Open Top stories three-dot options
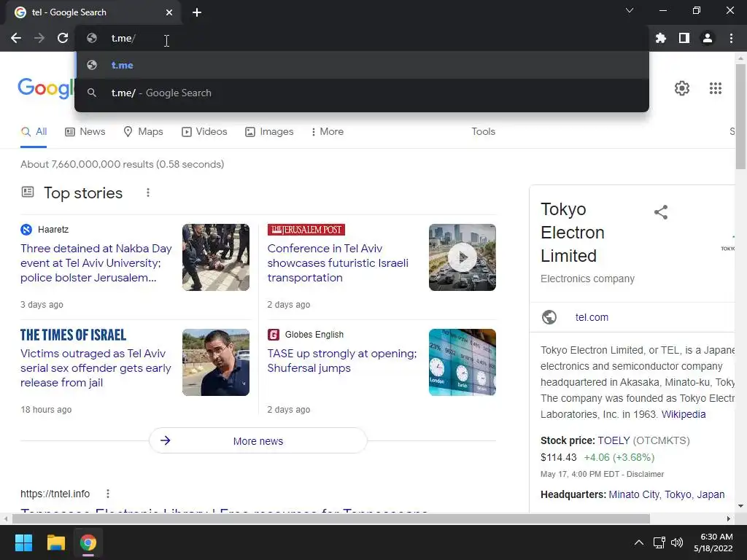Screen dimensions: 747x560 pyautogui.click(x=147, y=192)
